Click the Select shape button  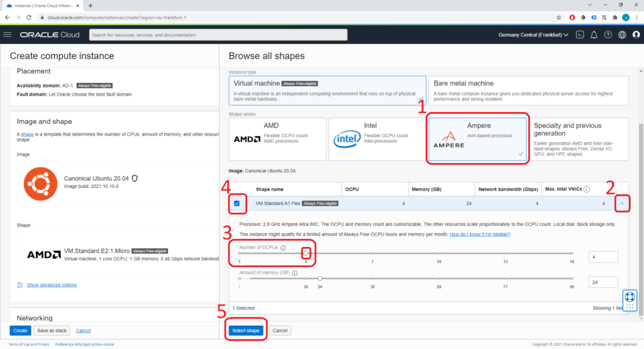(x=246, y=331)
